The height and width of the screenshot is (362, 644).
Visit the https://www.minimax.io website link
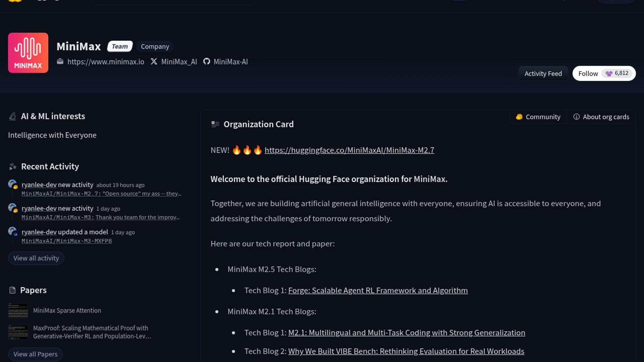click(101, 62)
